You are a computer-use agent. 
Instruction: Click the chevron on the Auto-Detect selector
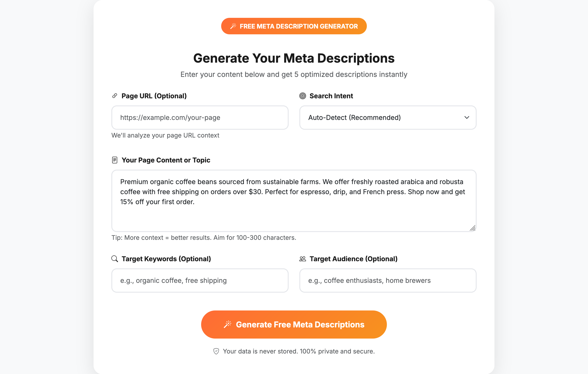[467, 117]
